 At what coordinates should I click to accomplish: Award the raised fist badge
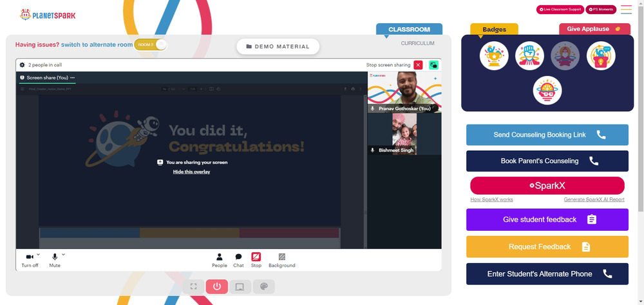[x=529, y=56]
